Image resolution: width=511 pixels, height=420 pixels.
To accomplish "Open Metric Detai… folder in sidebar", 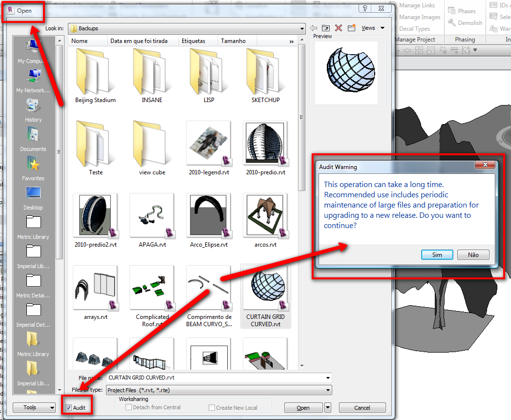I will tap(33, 286).
